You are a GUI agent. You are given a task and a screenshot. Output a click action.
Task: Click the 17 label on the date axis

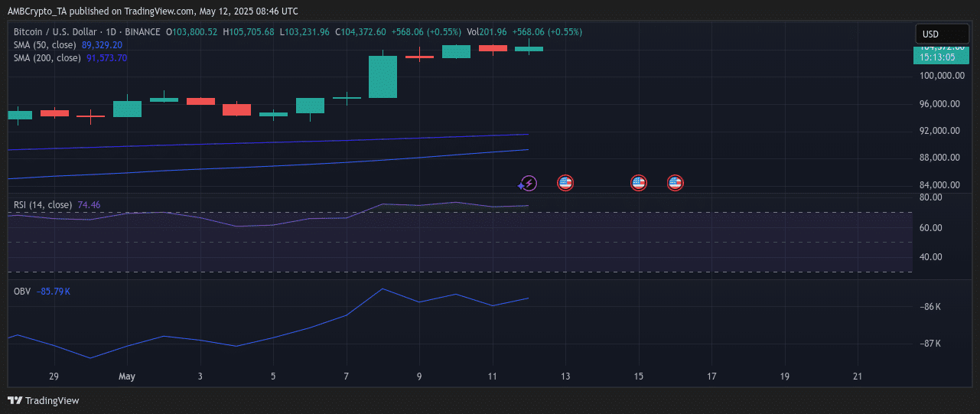pyautogui.click(x=711, y=377)
